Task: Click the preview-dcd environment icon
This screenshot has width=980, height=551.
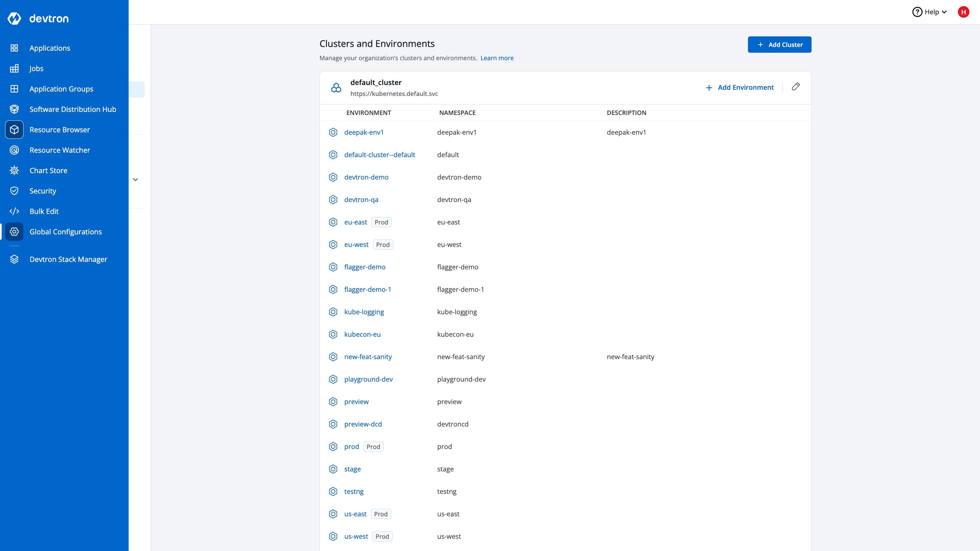Action: [x=333, y=424]
